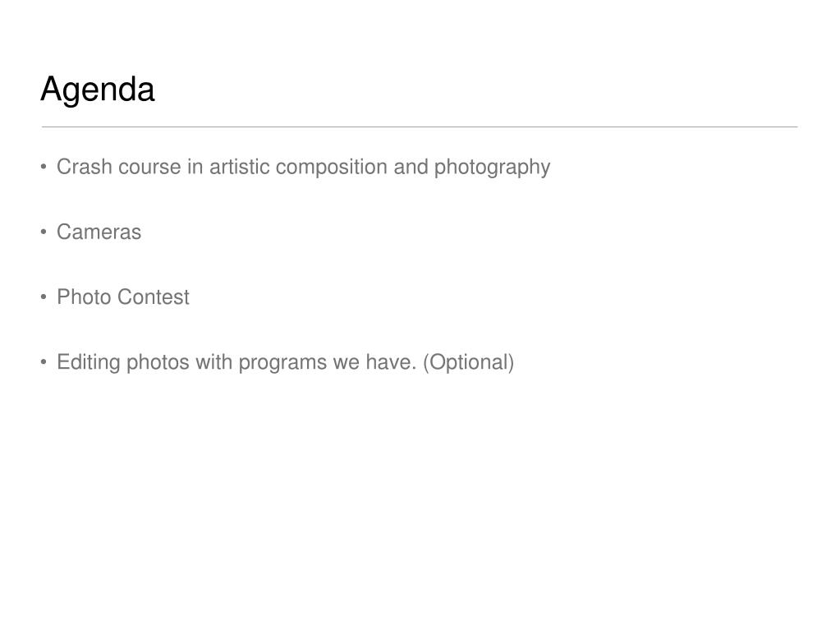The width and height of the screenshot is (840, 630).
Task: Select the Editing photos bullet line
Action: click(286, 363)
